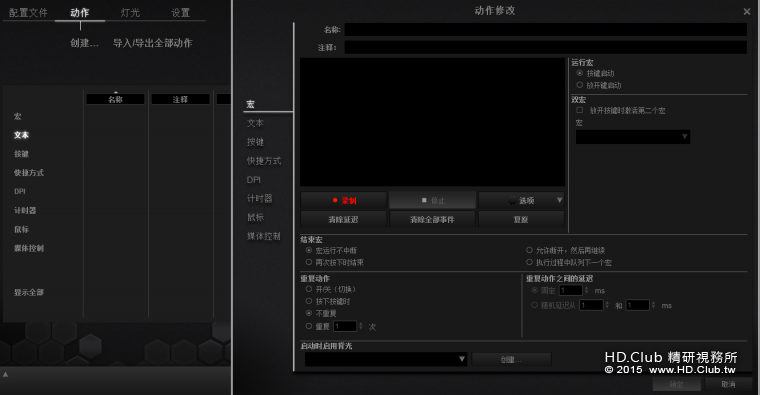
Task: Click 创建... in the left actions panel
Action: click(x=84, y=43)
